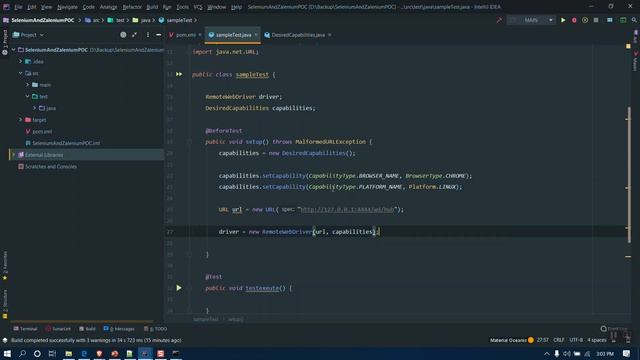Expand the java folder in tree
The image size is (640, 360).
(35, 108)
